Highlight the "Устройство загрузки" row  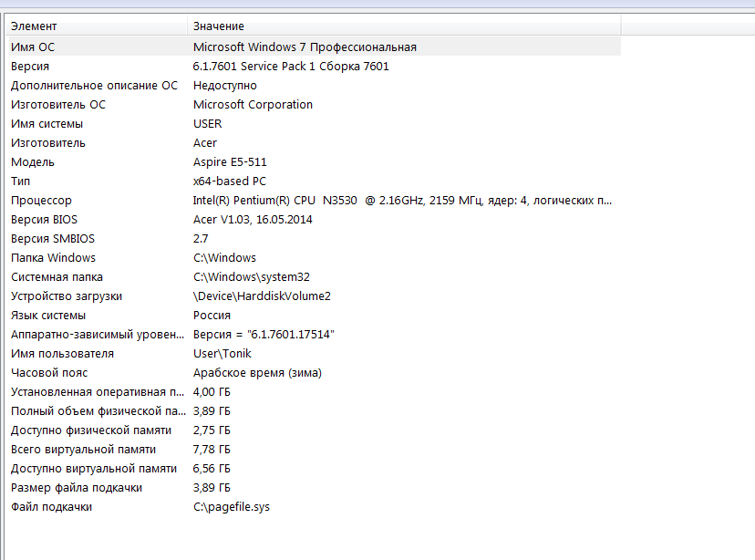pos(67,296)
